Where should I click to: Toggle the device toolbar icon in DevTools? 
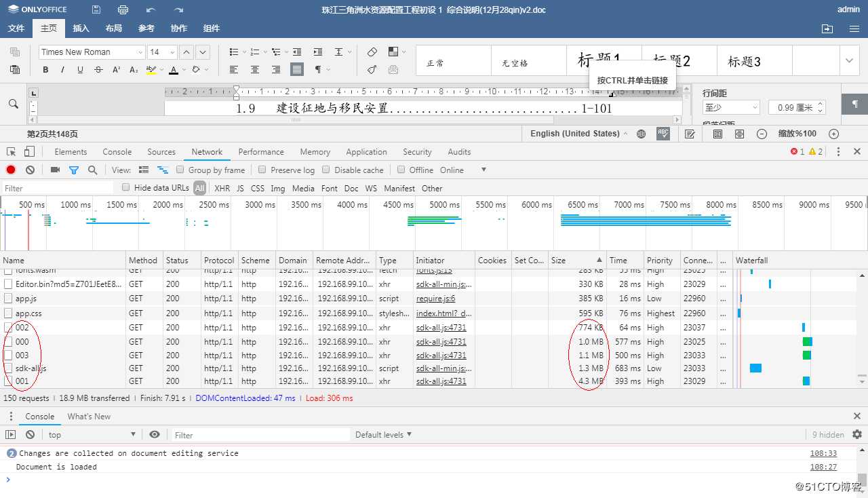(30, 151)
